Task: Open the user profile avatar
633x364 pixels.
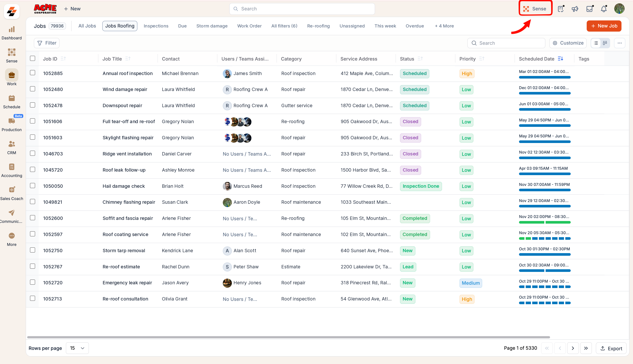Action: coord(619,9)
